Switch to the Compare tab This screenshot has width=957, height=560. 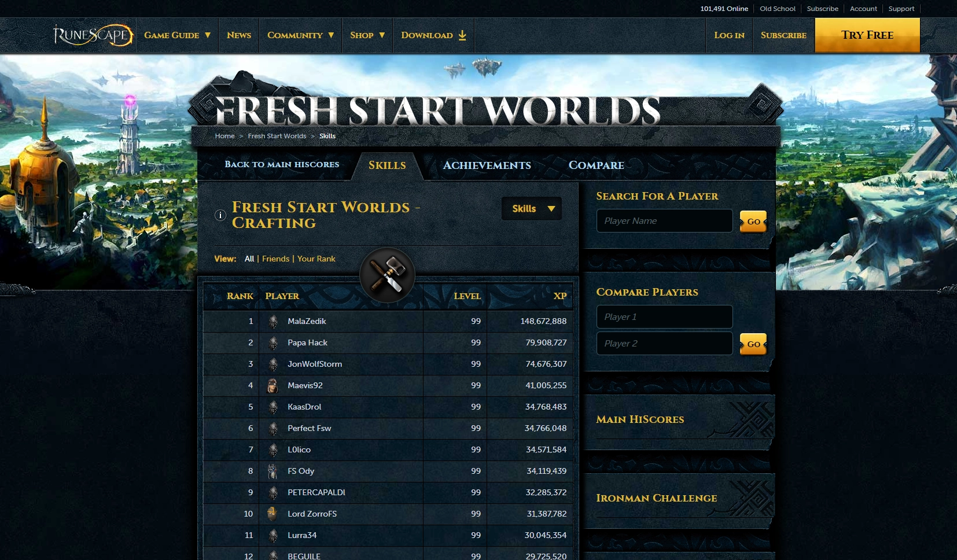pos(596,165)
